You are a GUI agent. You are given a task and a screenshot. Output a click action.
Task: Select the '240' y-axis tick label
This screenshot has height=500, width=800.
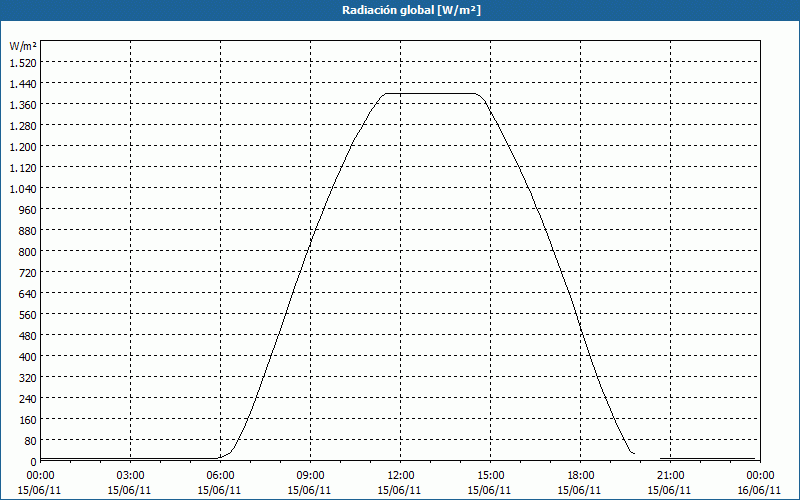click(x=28, y=399)
